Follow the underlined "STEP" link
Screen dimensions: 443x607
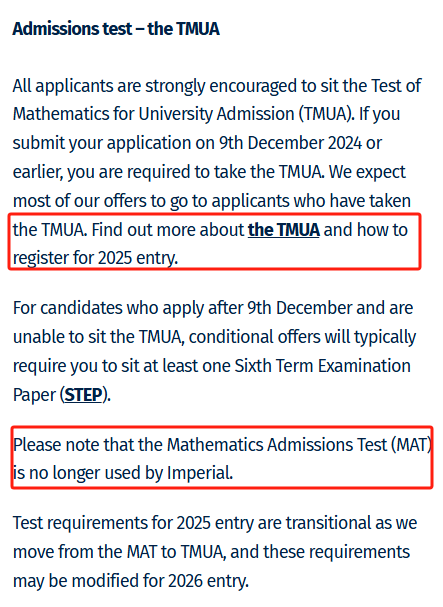(84, 395)
